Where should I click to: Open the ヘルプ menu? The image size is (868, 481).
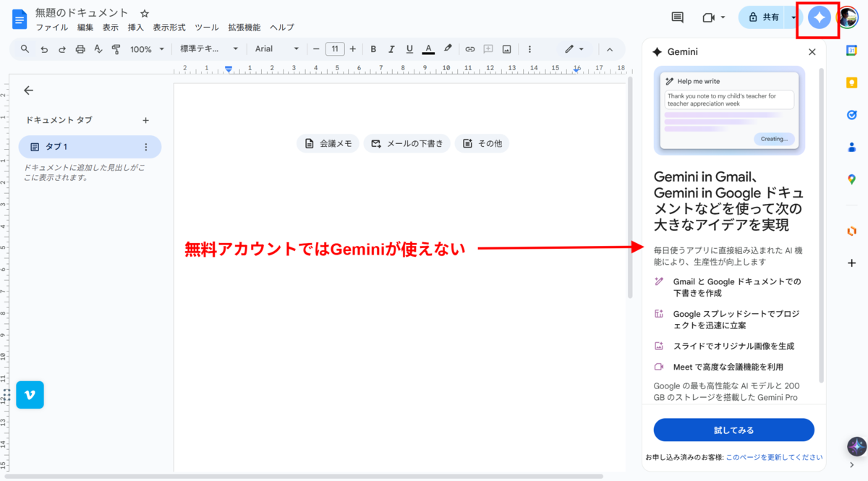tap(282, 27)
